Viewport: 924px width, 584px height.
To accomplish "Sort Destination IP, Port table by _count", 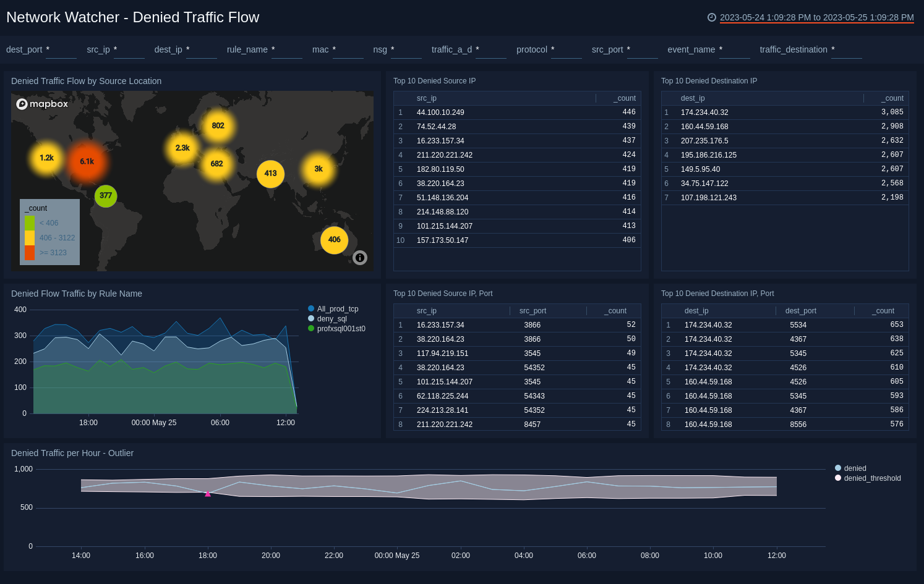I will coord(884,311).
